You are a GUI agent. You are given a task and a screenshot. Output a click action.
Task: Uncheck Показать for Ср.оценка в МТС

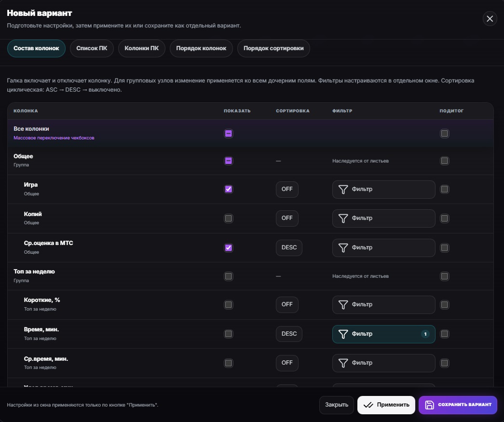(229, 248)
